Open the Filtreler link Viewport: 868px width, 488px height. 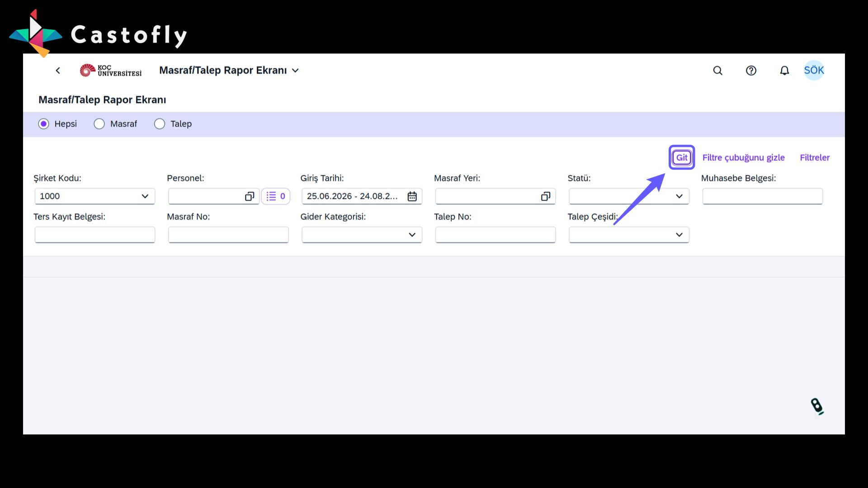(x=815, y=157)
